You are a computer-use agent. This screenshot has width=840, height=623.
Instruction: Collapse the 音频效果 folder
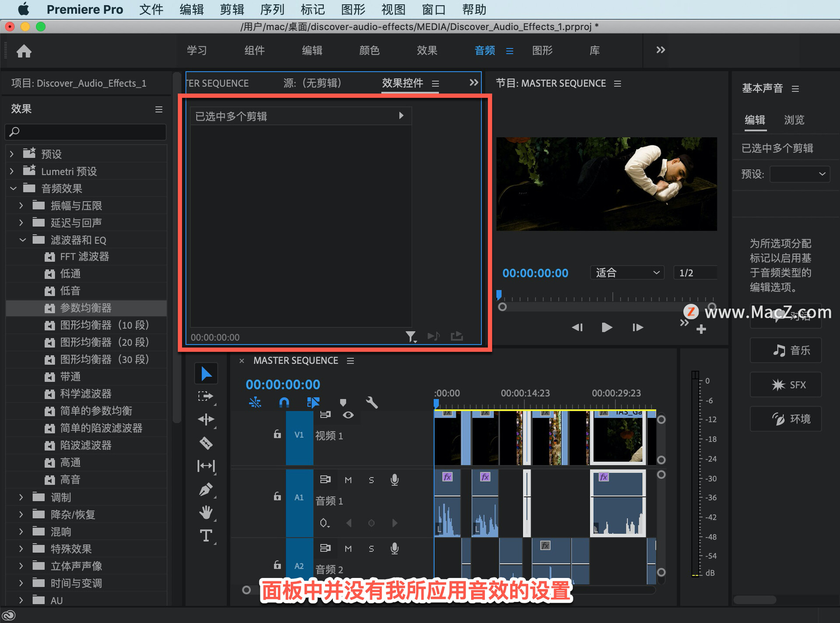(x=13, y=188)
